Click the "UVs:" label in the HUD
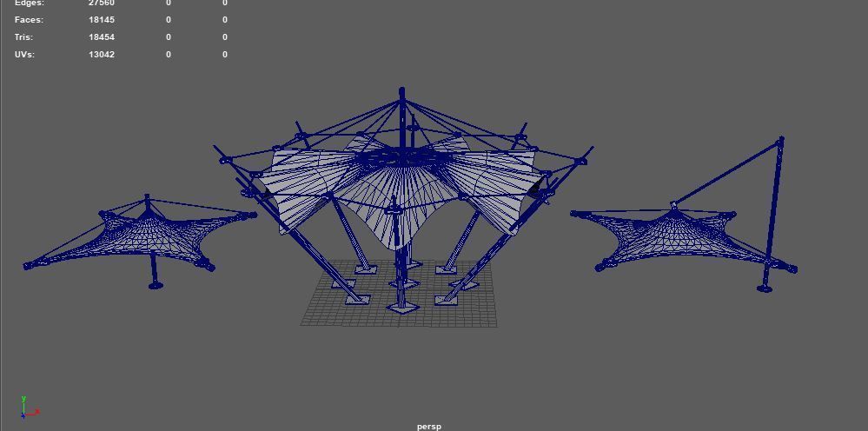 click(x=24, y=54)
